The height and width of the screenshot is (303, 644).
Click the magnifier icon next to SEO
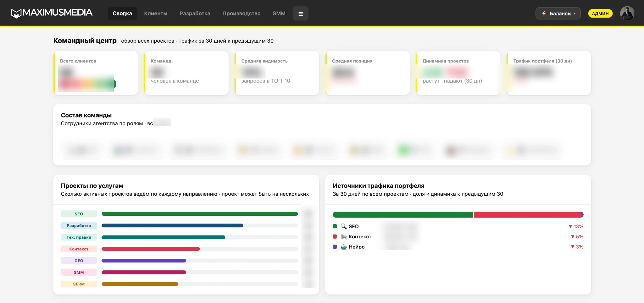344,226
